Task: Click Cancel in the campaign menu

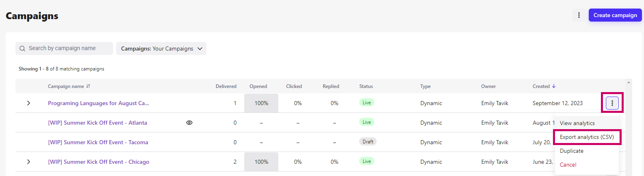Action: coord(568,165)
